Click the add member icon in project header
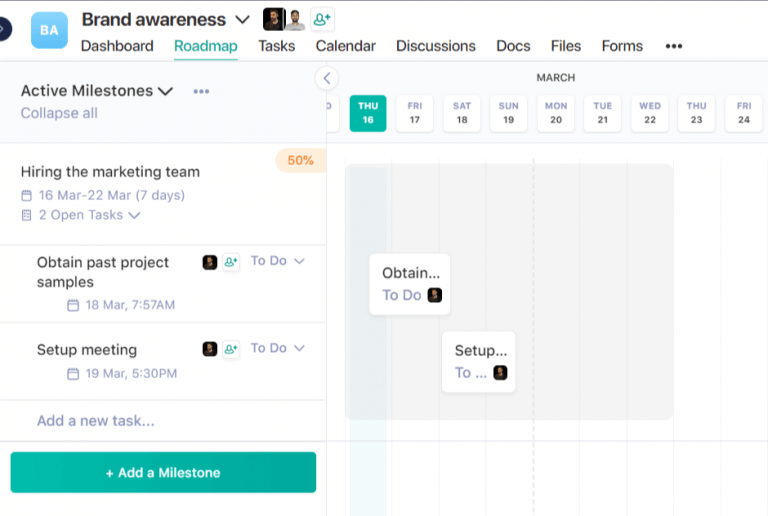The image size is (768, 516). coord(322,19)
